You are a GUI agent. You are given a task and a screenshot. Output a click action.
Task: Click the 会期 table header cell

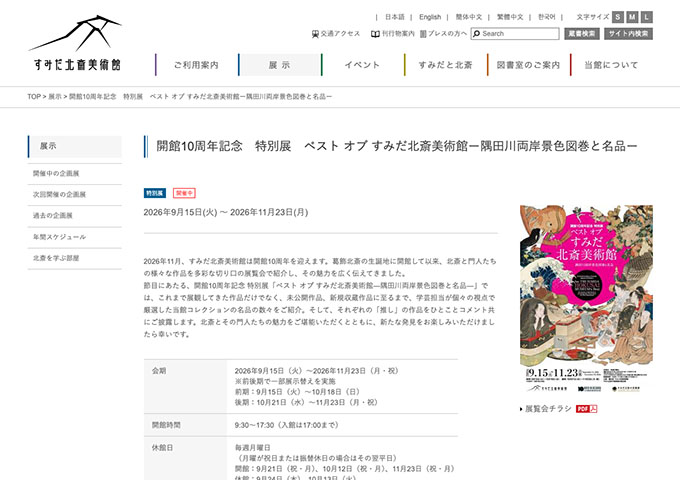[x=185, y=386]
